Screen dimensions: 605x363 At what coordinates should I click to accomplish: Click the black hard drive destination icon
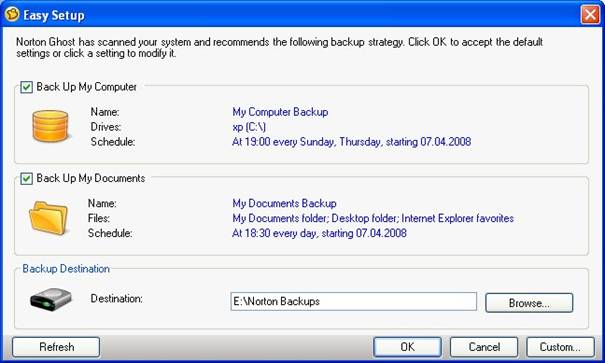pyautogui.click(x=51, y=299)
